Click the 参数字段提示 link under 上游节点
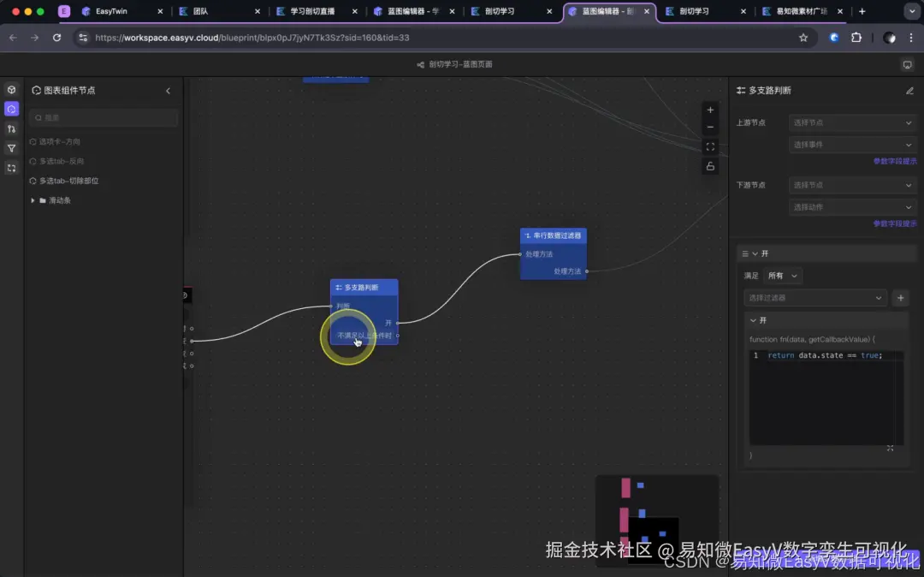Viewport: 924px width, 577px height. click(895, 161)
